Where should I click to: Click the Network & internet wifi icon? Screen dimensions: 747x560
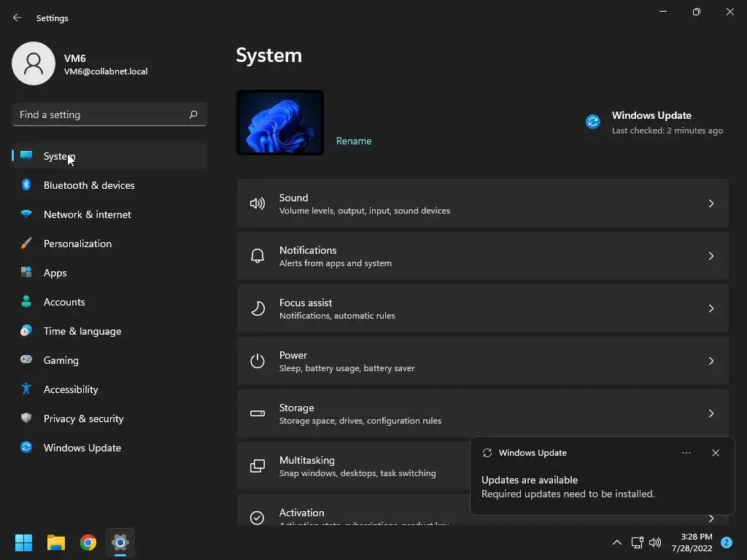pos(26,214)
